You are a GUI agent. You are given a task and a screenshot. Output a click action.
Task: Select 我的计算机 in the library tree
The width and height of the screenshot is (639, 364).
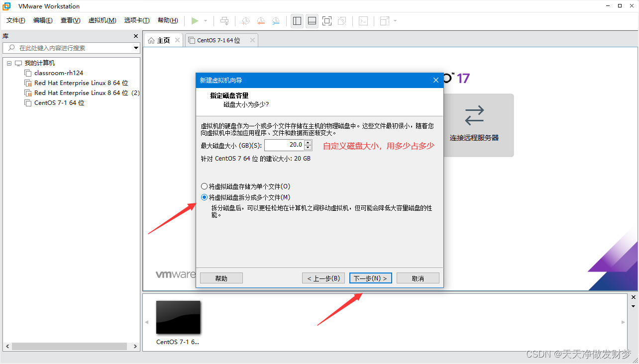click(40, 63)
